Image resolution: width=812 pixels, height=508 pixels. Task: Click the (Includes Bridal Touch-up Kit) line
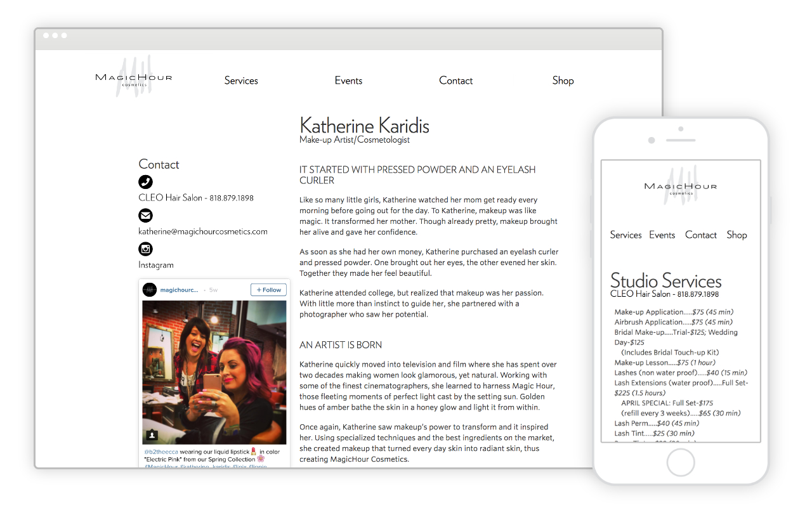(x=670, y=353)
